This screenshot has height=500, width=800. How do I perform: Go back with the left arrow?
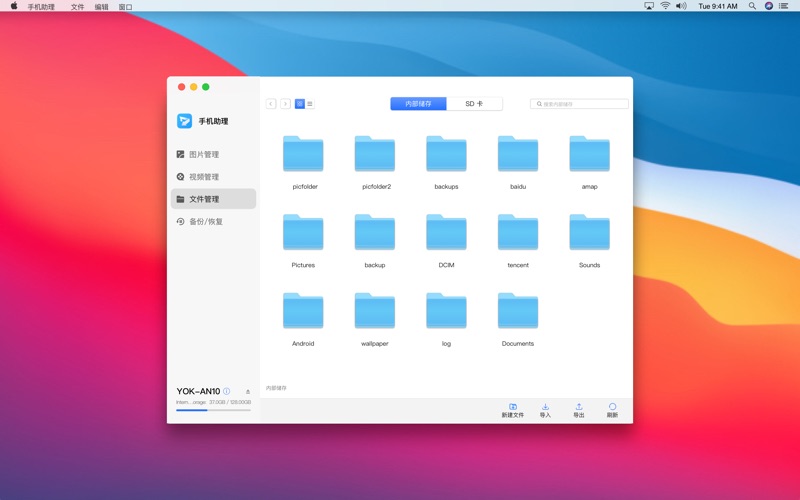click(x=271, y=104)
